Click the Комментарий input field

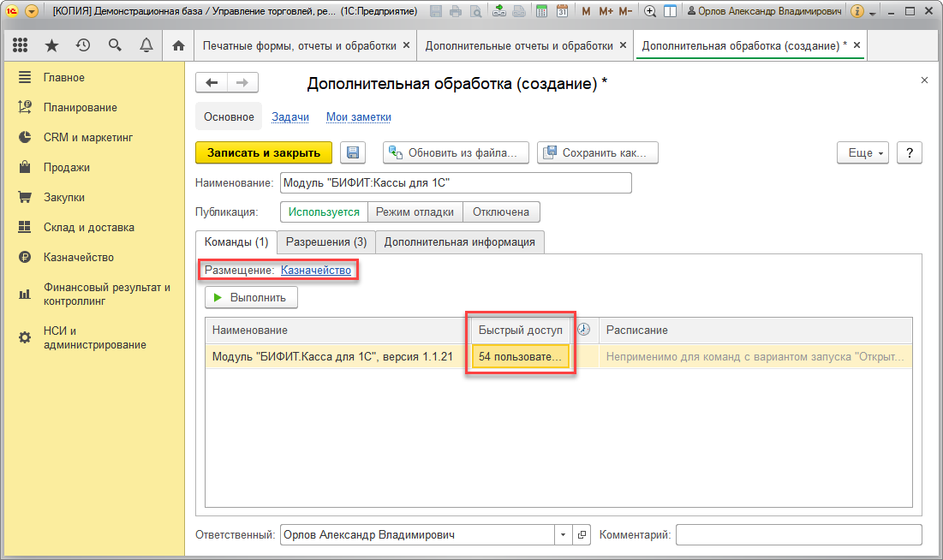pyautogui.click(x=798, y=534)
